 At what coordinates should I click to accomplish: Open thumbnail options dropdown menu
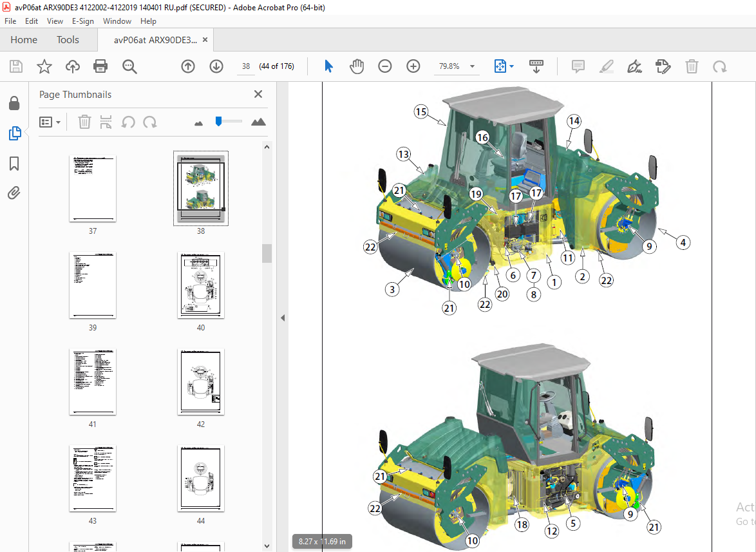50,122
